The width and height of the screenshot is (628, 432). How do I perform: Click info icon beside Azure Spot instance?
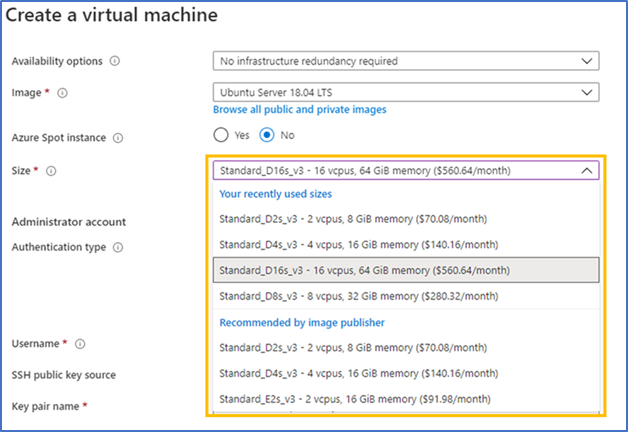(x=118, y=138)
